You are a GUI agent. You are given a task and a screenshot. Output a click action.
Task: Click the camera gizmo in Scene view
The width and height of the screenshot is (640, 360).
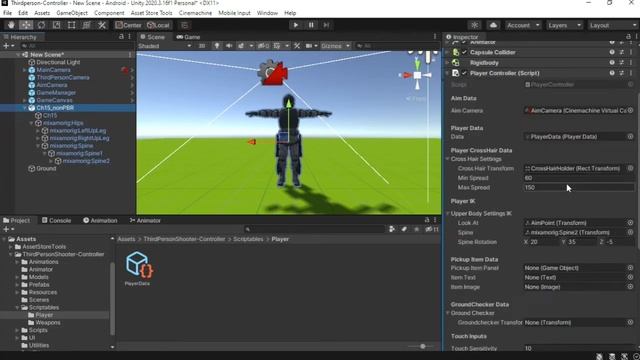click(x=273, y=73)
